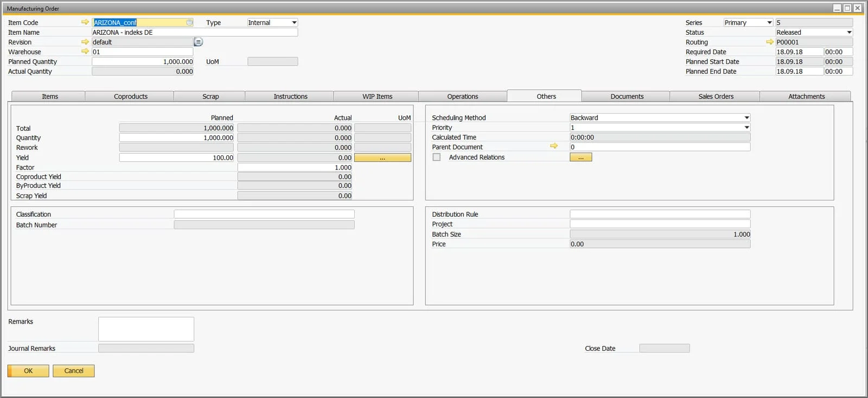
Task: Open the Priority dropdown
Action: (x=660, y=127)
